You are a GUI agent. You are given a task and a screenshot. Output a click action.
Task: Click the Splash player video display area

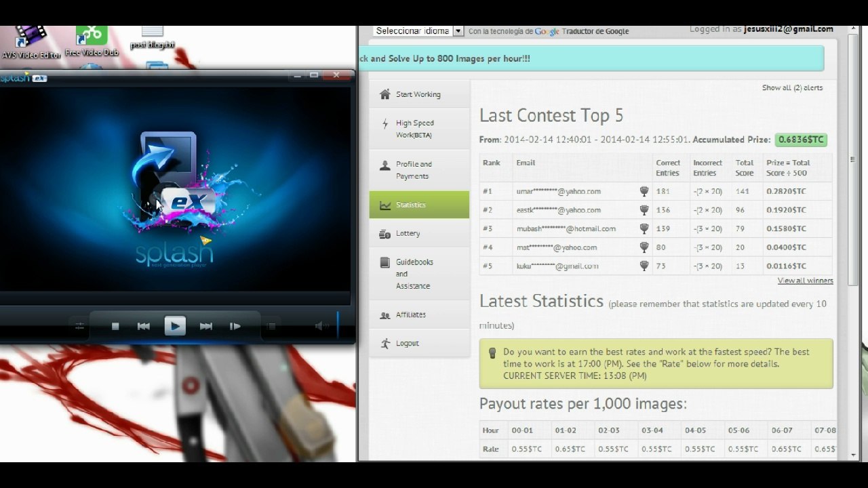coord(175,190)
